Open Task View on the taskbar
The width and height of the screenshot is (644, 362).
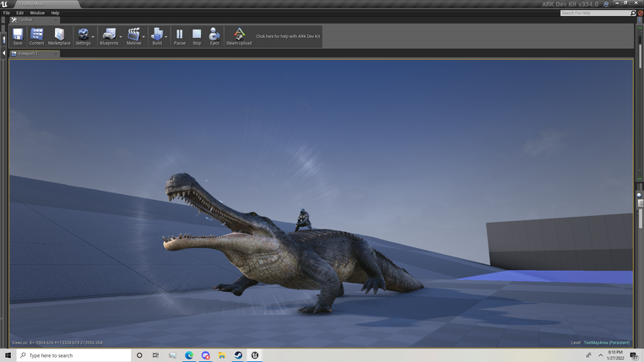click(155, 355)
